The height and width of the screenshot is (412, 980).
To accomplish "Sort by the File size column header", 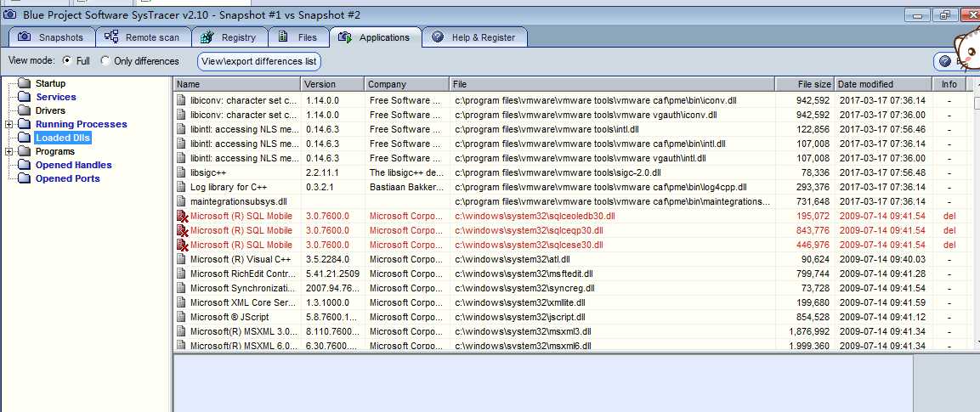I will [804, 84].
